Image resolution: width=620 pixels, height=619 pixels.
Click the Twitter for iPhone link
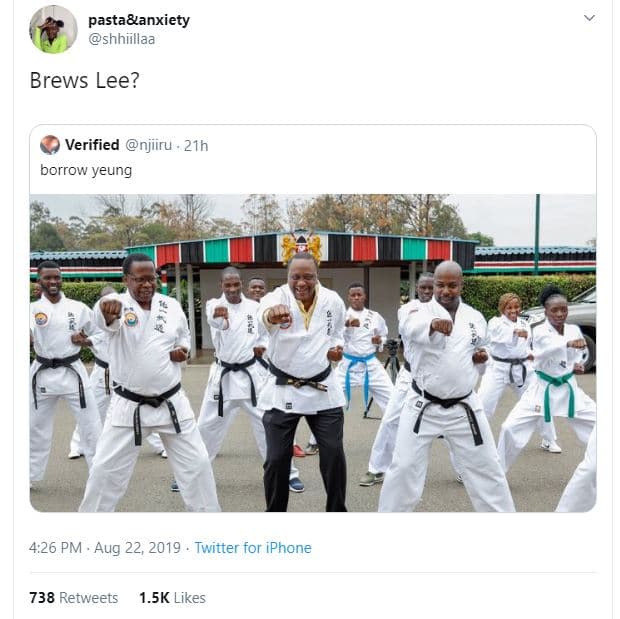click(253, 548)
